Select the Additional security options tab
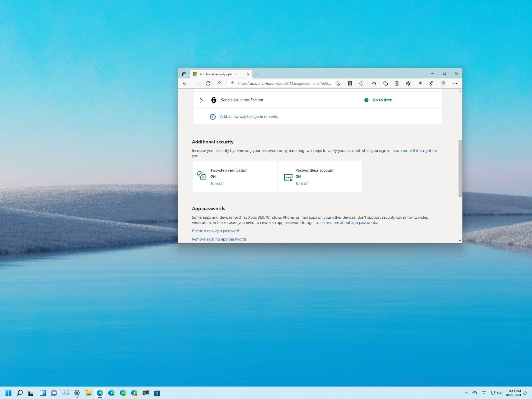Viewport: 532px width, 399px height. pos(219,74)
